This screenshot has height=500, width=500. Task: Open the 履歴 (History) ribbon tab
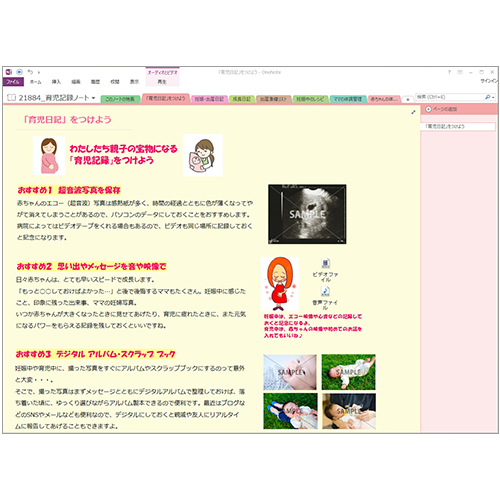95,82
